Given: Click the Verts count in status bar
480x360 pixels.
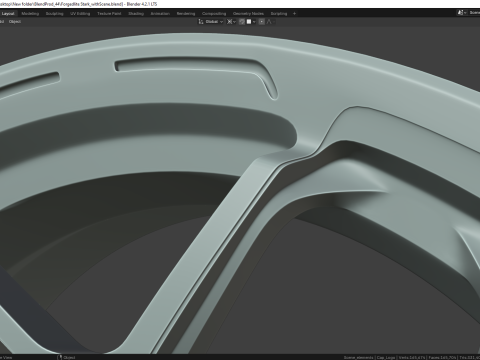Looking at the screenshot, I should click(412, 358).
